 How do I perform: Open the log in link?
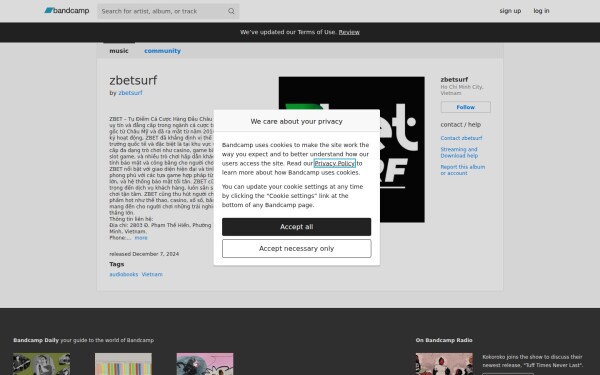coord(541,11)
